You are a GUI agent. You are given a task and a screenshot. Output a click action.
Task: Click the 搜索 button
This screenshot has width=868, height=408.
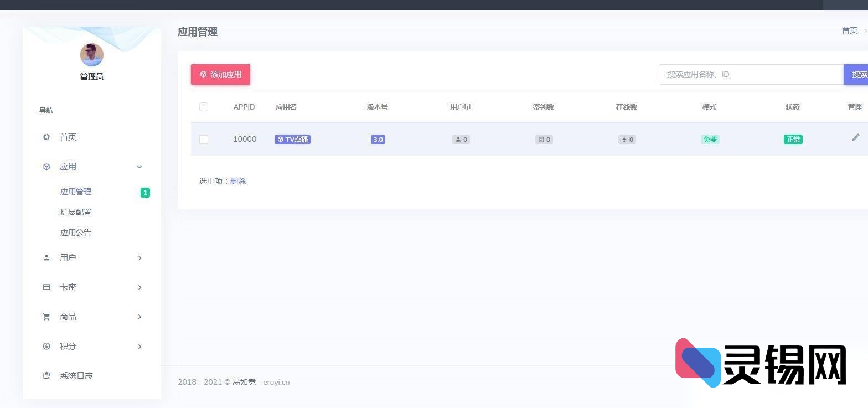pyautogui.click(x=856, y=74)
